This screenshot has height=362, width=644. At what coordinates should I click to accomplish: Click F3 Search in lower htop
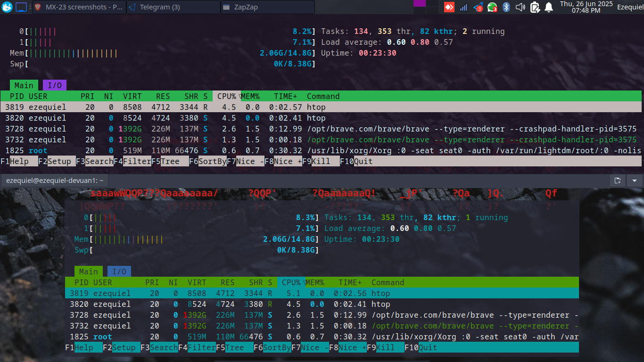pos(159,347)
